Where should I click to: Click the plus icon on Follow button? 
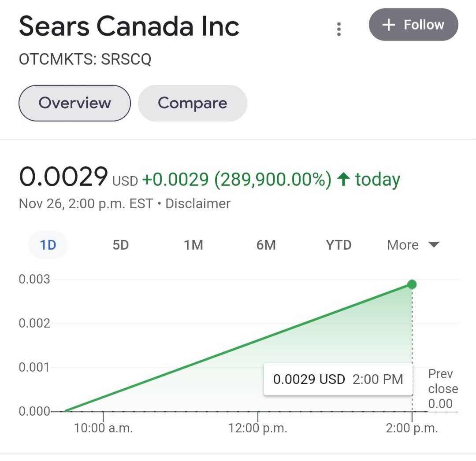point(388,25)
